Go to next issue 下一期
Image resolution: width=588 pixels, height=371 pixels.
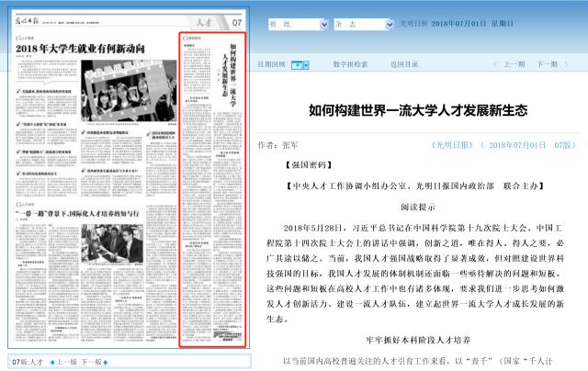(547, 65)
